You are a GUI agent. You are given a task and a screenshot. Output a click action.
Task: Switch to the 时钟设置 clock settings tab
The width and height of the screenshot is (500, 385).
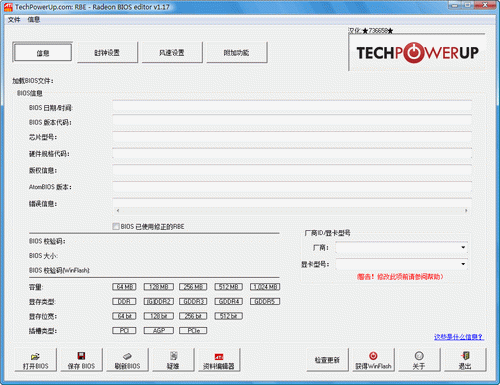click(107, 52)
